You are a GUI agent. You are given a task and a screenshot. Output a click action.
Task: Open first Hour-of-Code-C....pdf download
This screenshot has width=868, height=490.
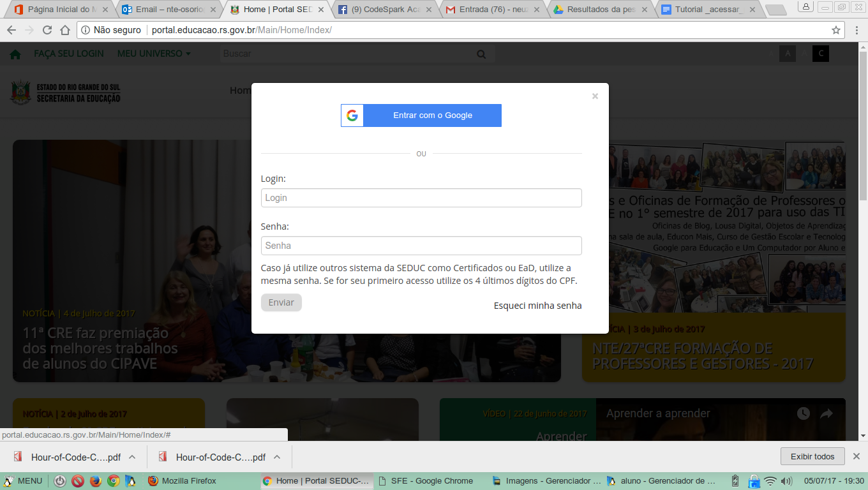(68, 457)
